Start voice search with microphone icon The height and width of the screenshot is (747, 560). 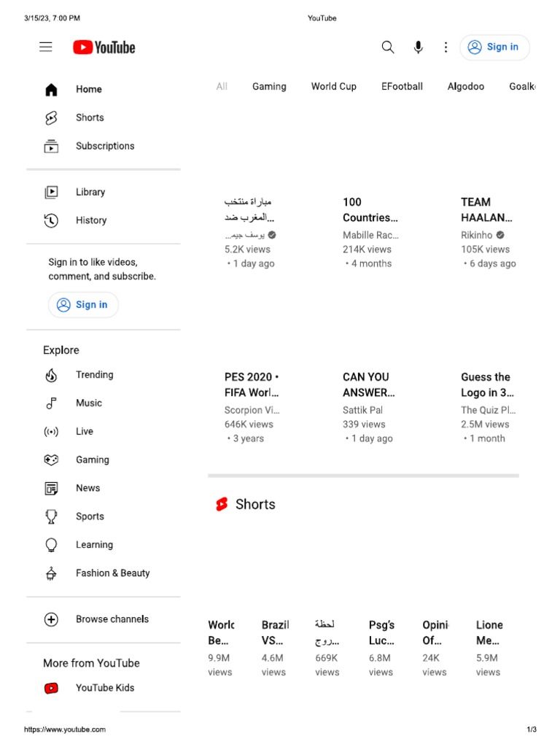pos(418,47)
